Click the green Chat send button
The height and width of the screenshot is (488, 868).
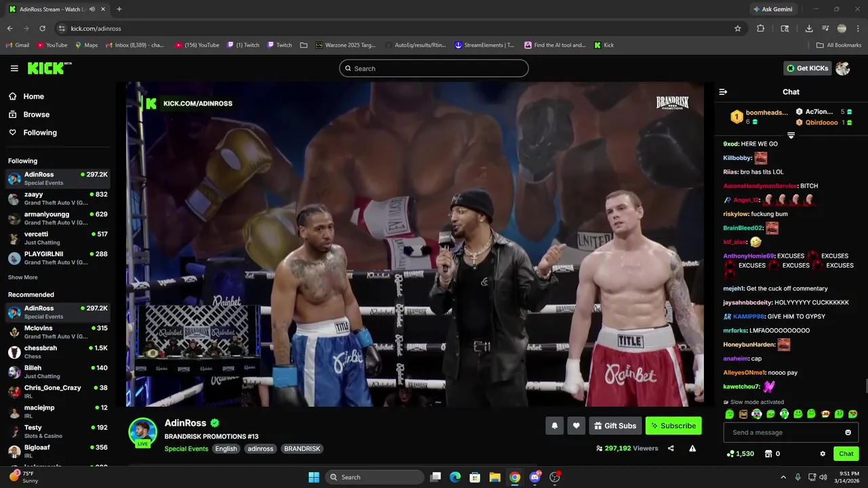846,454
